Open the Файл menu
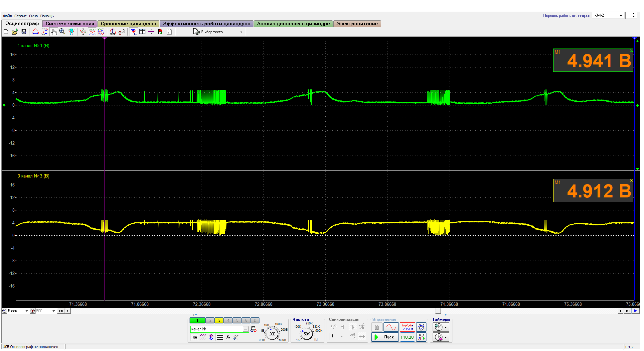The width and height of the screenshot is (644, 351). [x=7, y=16]
